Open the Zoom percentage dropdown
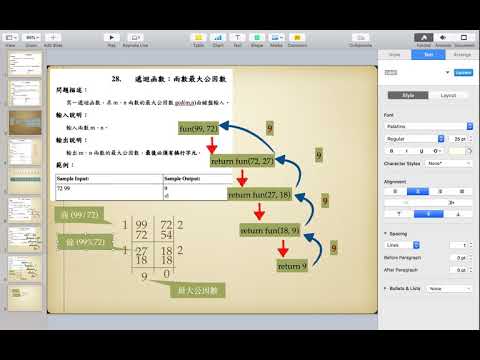This screenshot has height=360, width=480. click(31, 38)
